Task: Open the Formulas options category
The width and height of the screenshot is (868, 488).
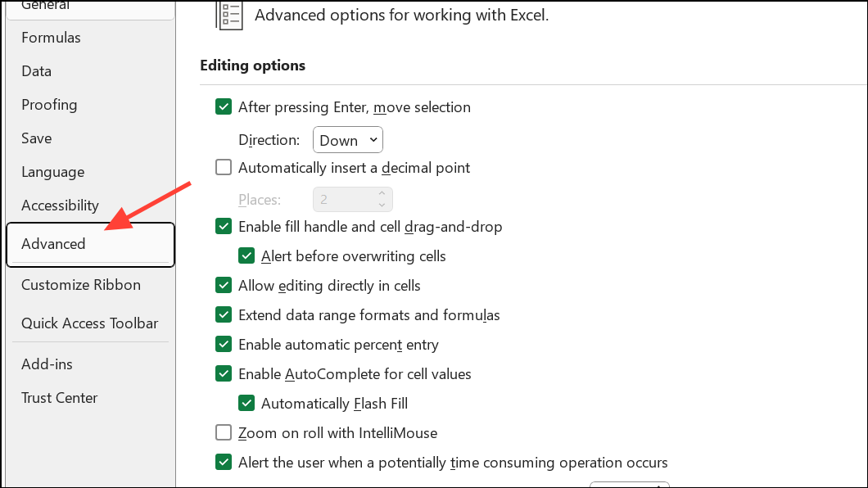Action: (51, 38)
